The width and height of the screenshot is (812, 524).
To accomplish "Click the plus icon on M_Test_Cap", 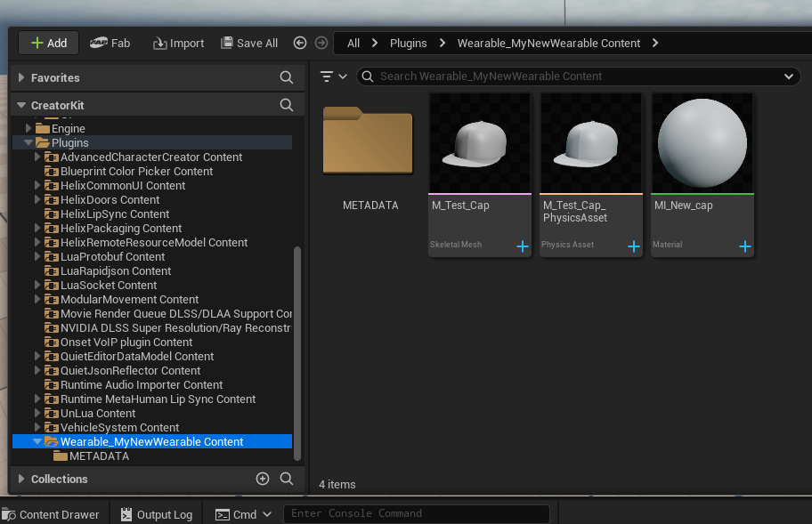I will pos(523,246).
